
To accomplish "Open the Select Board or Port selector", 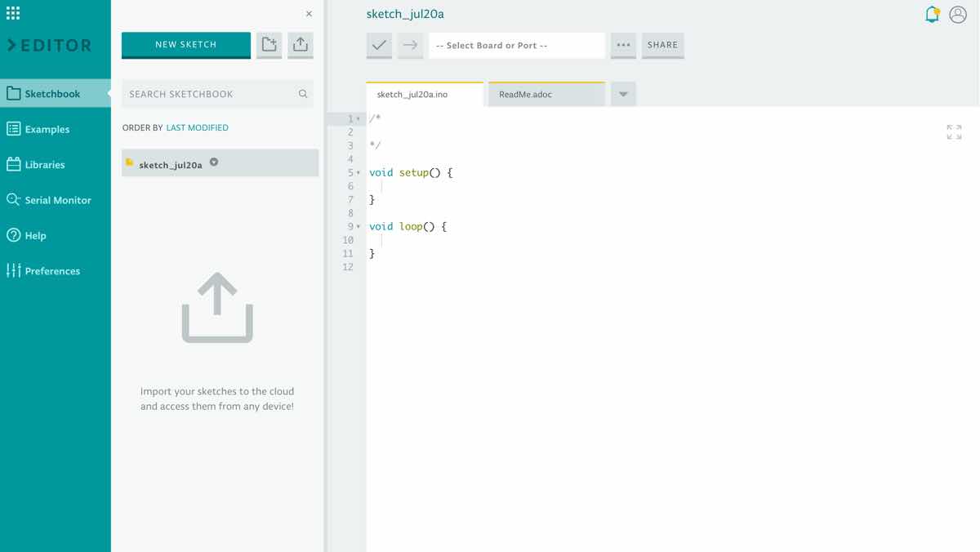I will pos(516,46).
